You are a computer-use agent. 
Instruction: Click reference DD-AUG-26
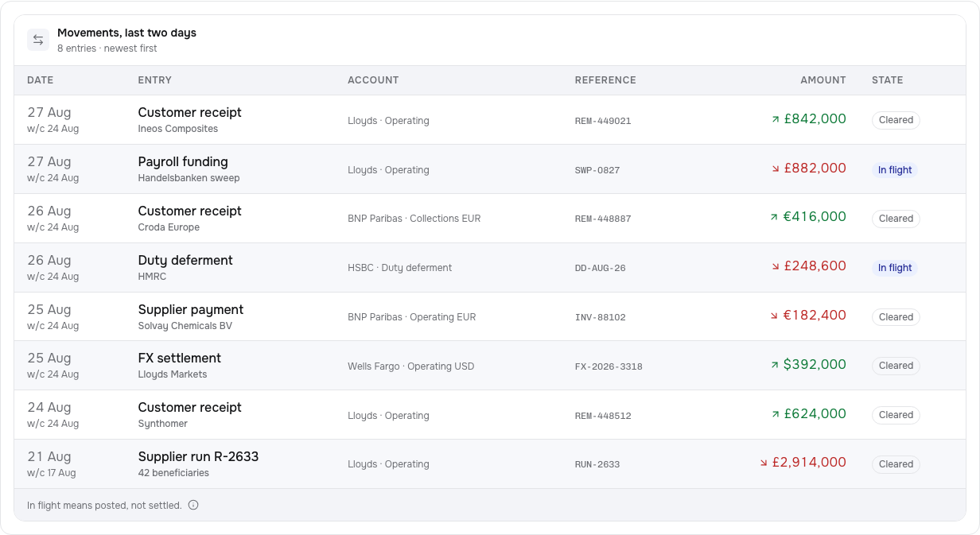[x=601, y=268]
